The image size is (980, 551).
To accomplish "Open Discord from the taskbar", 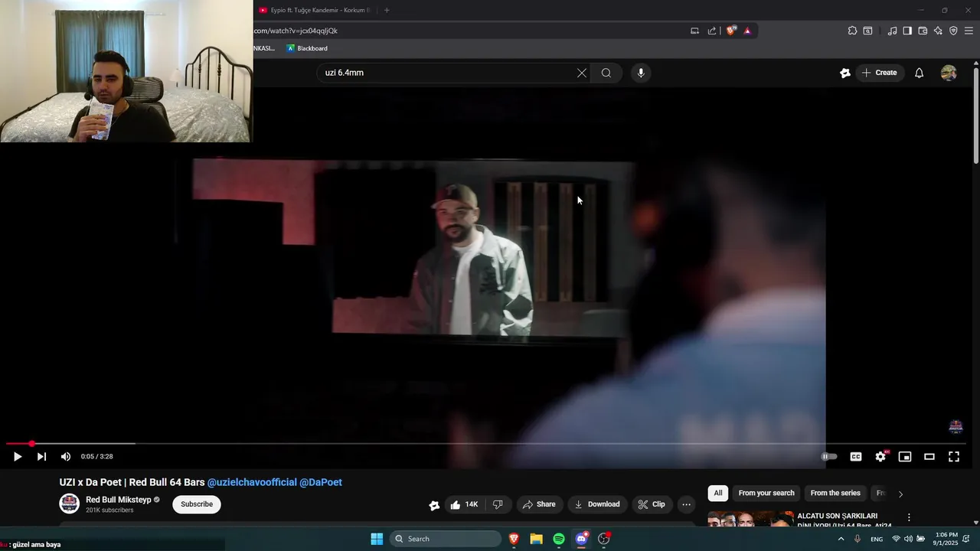I will pos(582,539).
